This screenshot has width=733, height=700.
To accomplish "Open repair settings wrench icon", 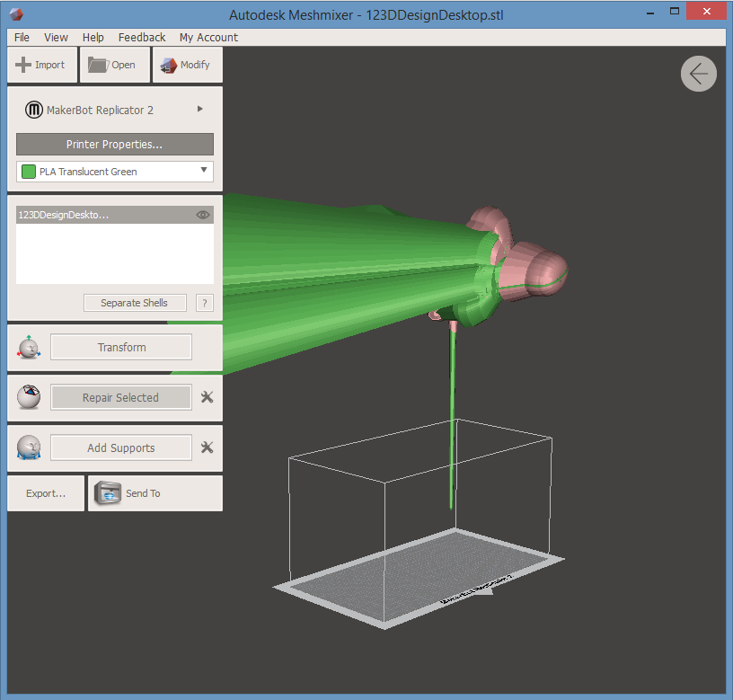I will (207, 397).
